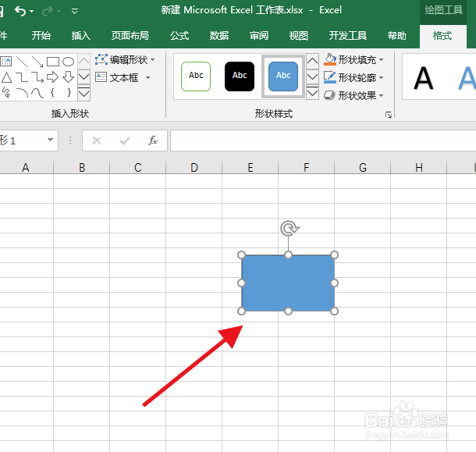Open the 开发工具 ribbon tab
476x452 pixels.
[x=348, y=36]
